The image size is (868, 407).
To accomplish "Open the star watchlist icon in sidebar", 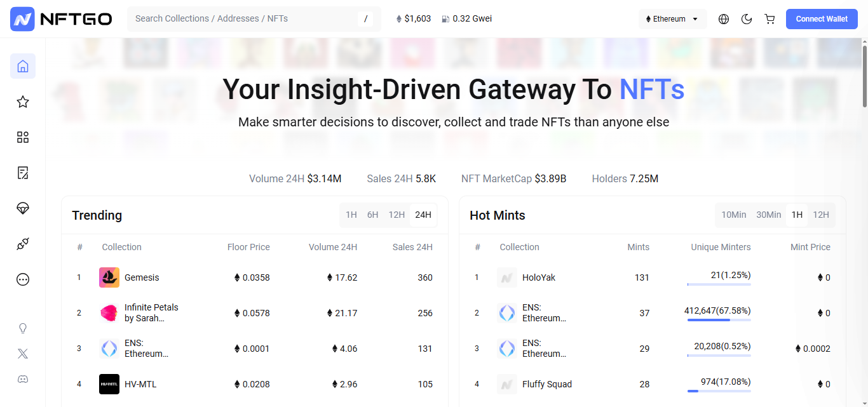I will [23, 102].
